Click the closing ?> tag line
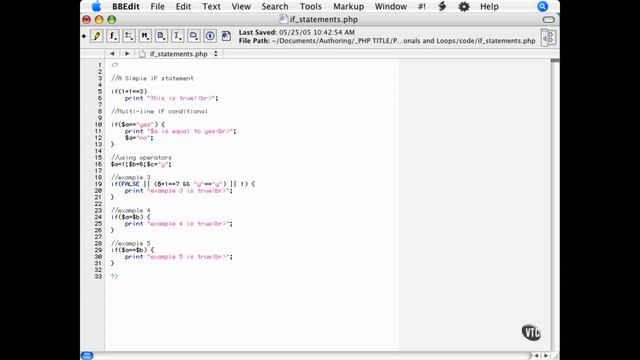 click(114, 277)
